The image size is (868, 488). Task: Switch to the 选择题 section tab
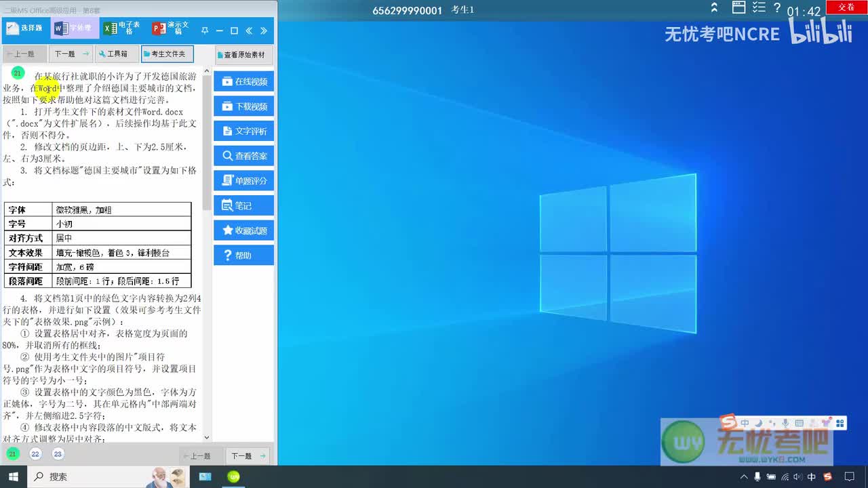pos(25,28)
